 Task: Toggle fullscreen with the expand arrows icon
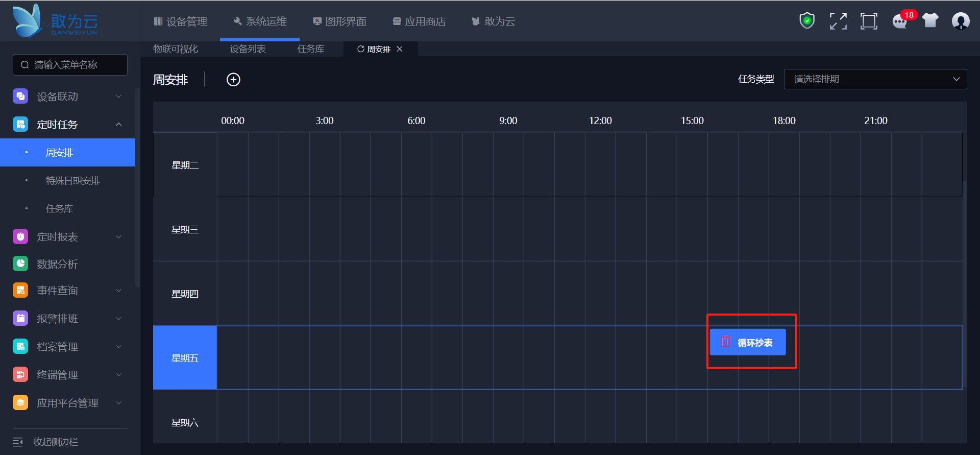tap(838, 21)
